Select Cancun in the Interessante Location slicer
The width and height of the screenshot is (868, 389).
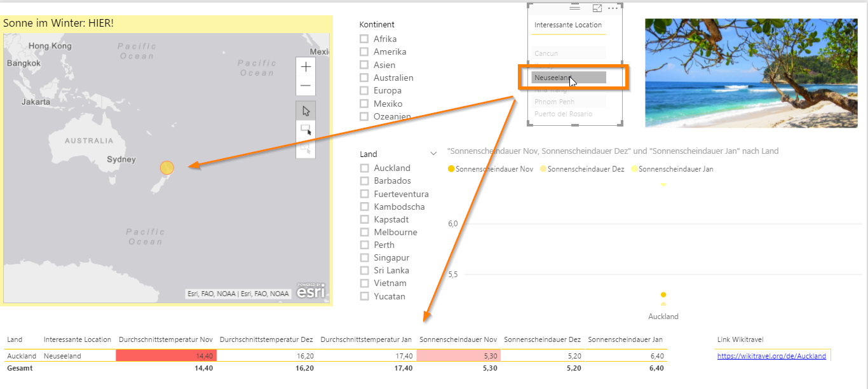569,53
